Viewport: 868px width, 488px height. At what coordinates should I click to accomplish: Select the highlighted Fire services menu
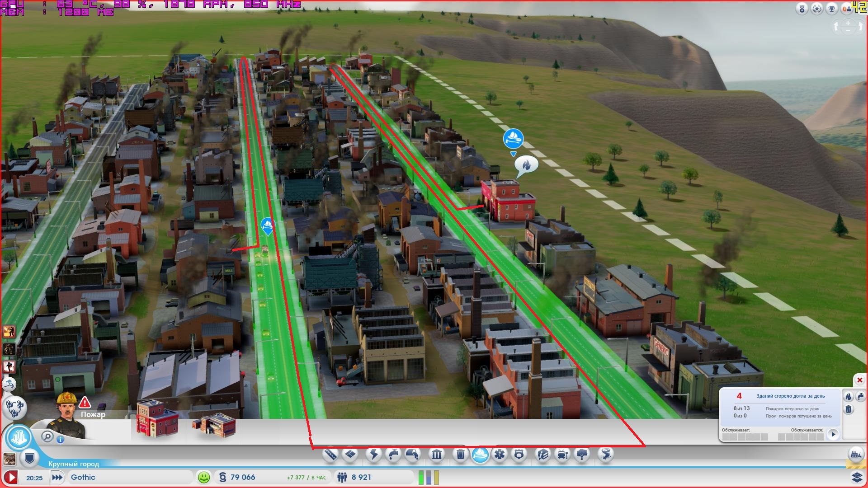coord(480,454)
